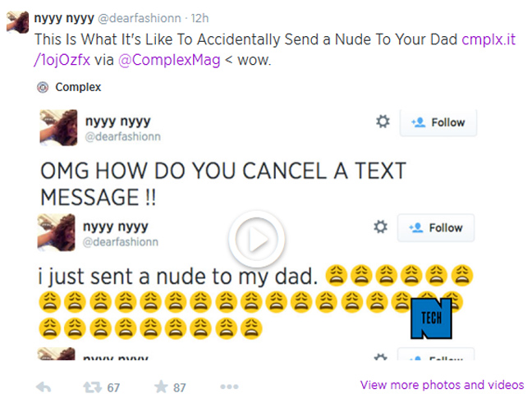This screenshot has height=403, width=532.
Task: Open the cmplx.it shortened link
Action: 488,39
